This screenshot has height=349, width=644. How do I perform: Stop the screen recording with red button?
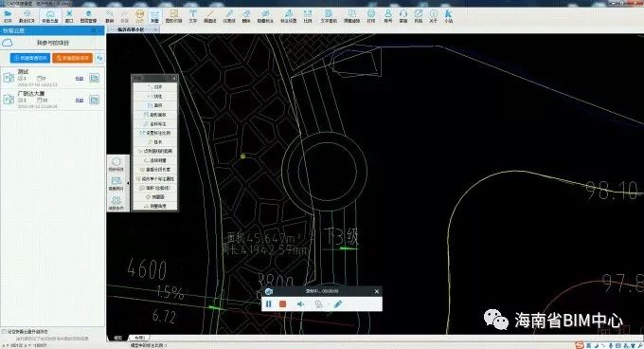pyautogui.click(x=282, y=304)
